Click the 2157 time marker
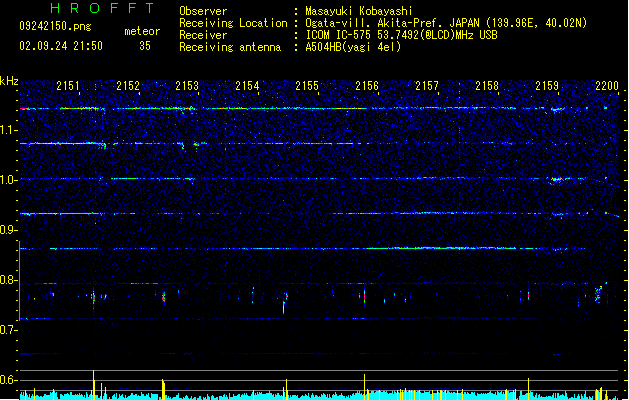Screen dimensions: 629x400 pos(427,86)
